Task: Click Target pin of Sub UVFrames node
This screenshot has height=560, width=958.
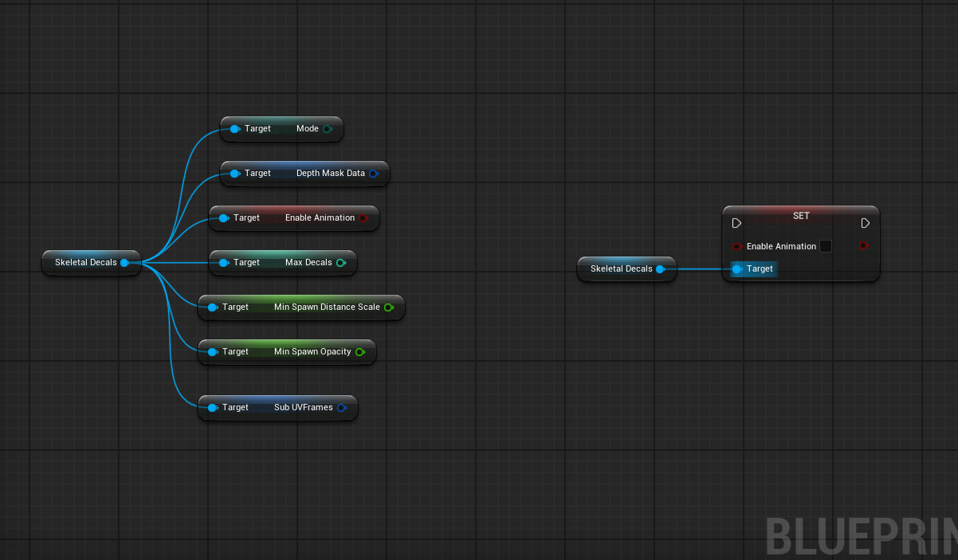Action: pyautogui.click(x=213, y=408)
